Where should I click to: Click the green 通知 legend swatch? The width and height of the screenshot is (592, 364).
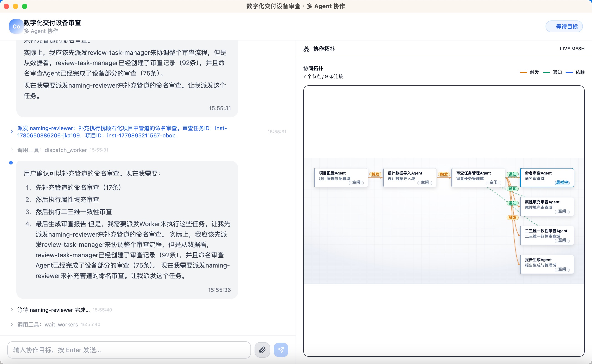(546, 72)
